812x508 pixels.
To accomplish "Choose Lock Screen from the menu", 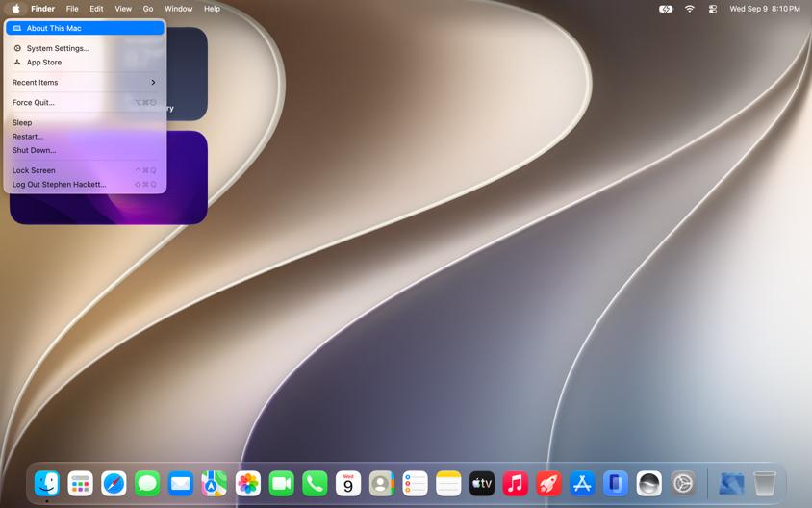I will [85, 170].
